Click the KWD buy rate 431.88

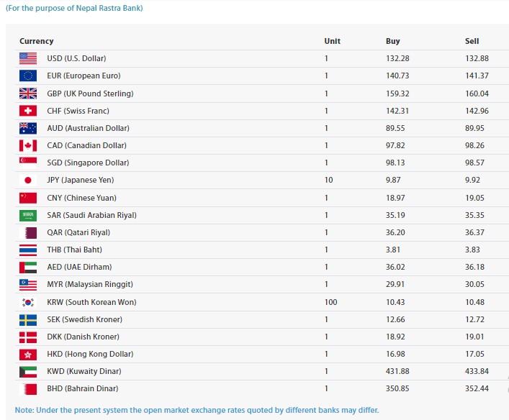pos(397,371)
